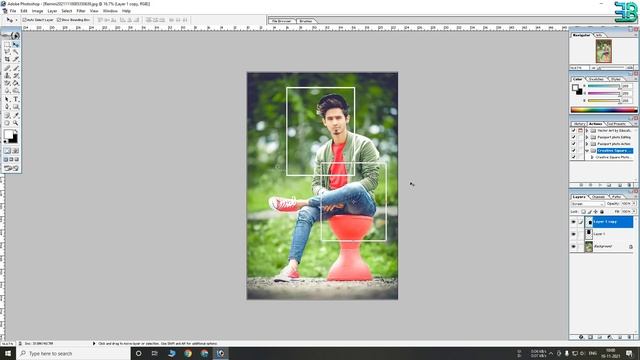The image size is (640, 360).
Task: Select the History Brush tool
Action: (16, 76)
